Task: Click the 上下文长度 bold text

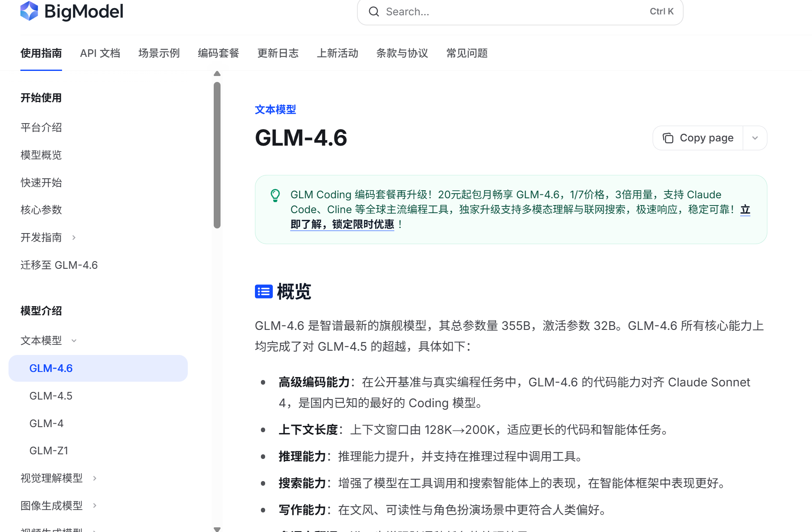Action: point(308,430)
